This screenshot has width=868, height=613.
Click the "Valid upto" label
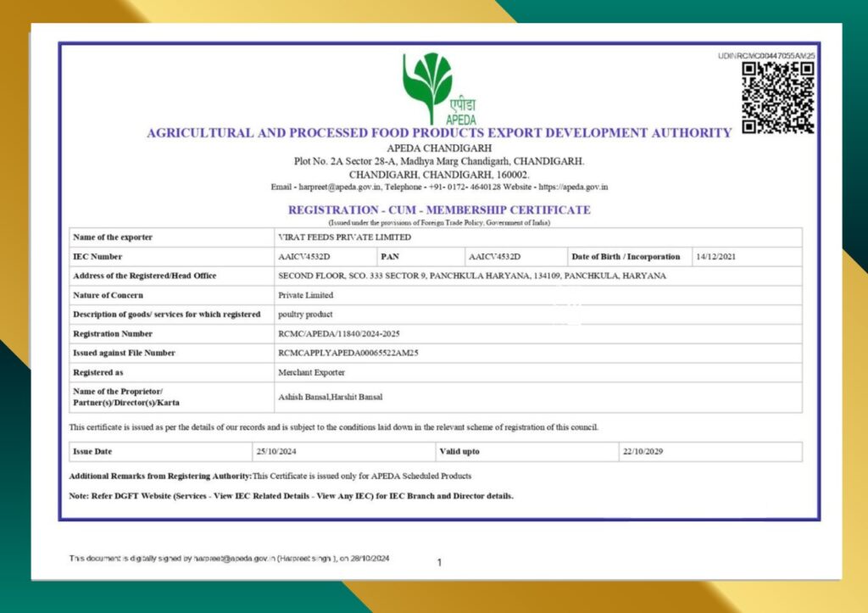(x=459, y=451)
